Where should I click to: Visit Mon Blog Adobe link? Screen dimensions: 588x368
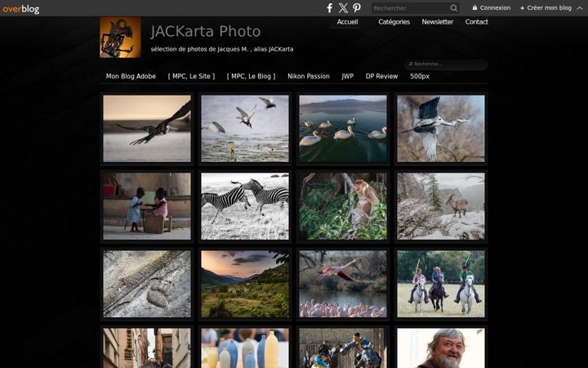[x=131, y=76]
